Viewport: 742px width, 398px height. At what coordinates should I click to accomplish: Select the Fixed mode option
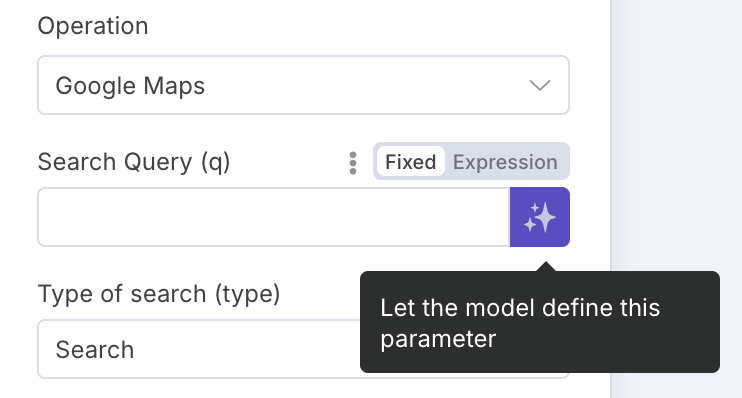[x=410, y=162]
